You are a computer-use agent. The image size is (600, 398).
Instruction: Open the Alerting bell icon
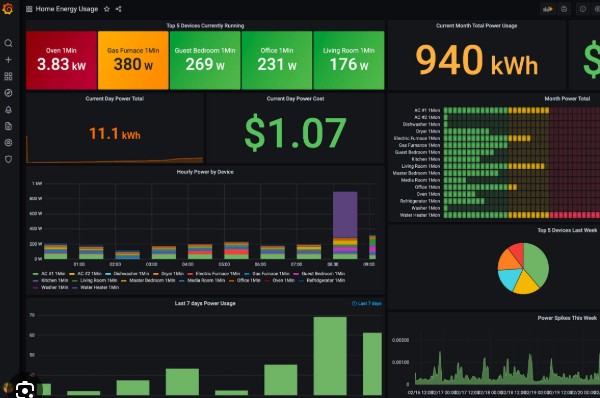(8, 110)
